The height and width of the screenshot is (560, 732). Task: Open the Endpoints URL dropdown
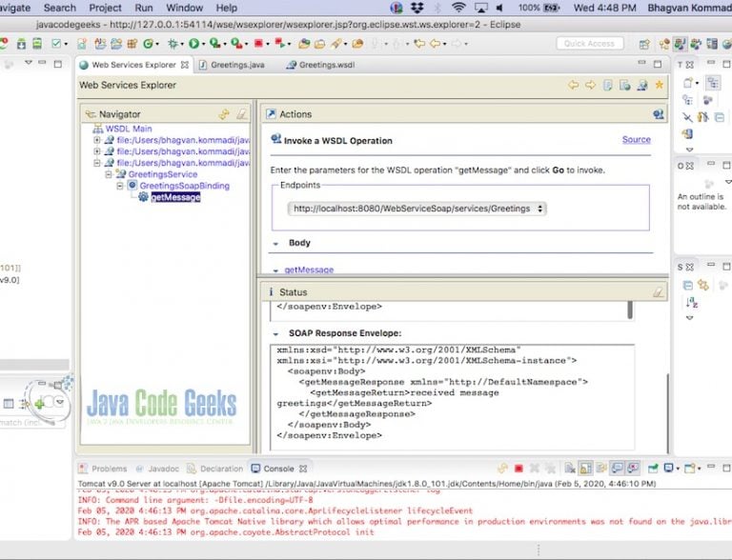(x=417, y=209)
